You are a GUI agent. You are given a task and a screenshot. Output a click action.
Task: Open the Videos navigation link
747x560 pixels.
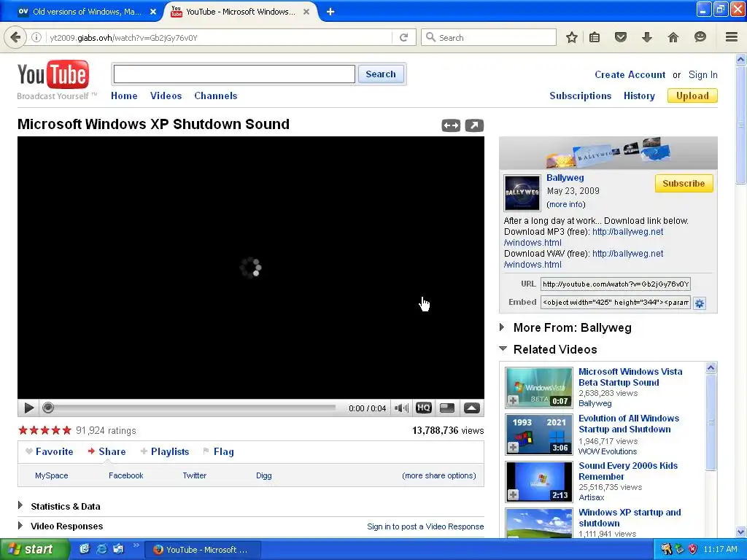[166, 96]
